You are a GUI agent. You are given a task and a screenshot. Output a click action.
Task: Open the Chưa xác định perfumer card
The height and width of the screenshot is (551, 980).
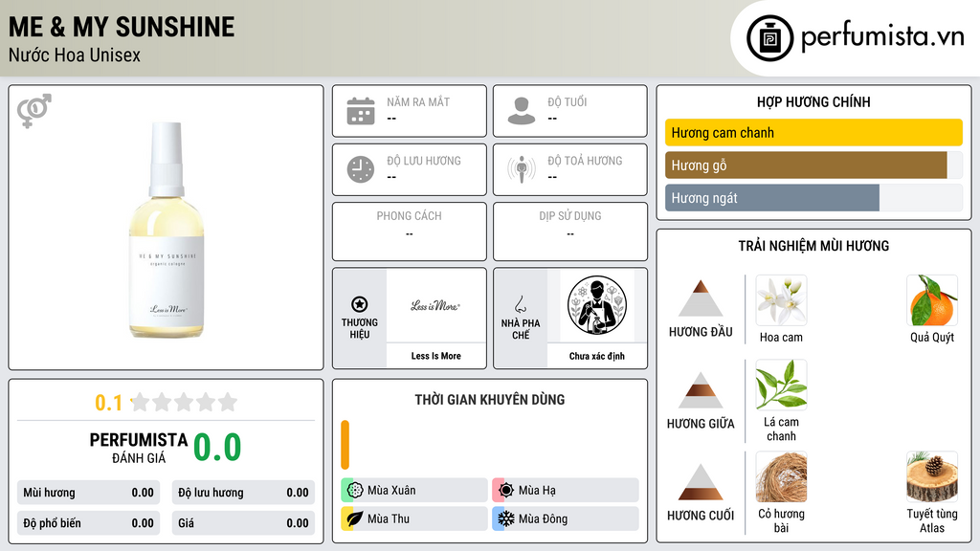click(597, 318)
